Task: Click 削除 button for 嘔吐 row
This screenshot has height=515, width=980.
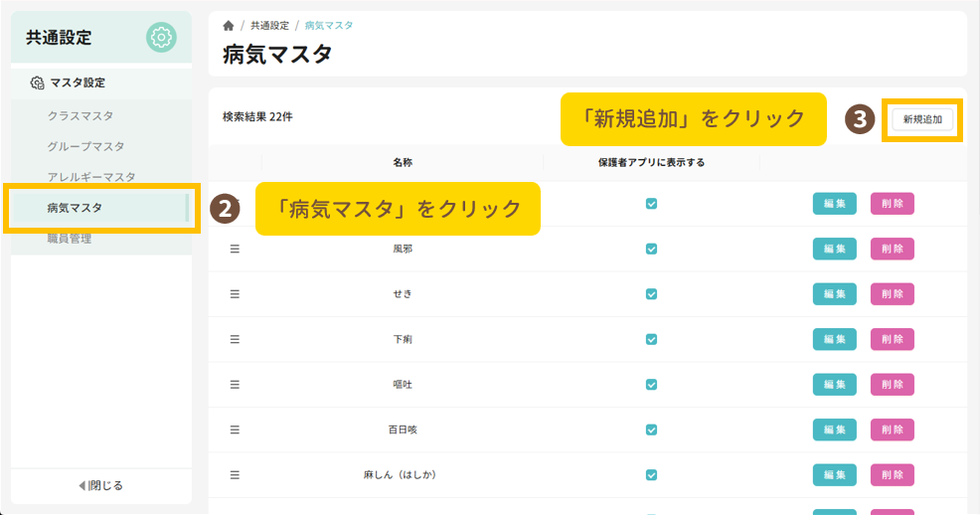Action: point(892,385)
